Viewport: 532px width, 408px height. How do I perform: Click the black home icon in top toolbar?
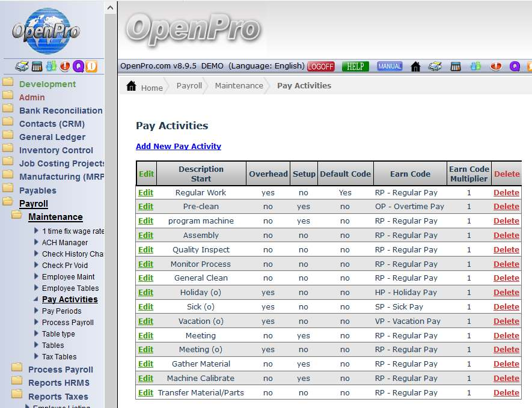(415, 66)
